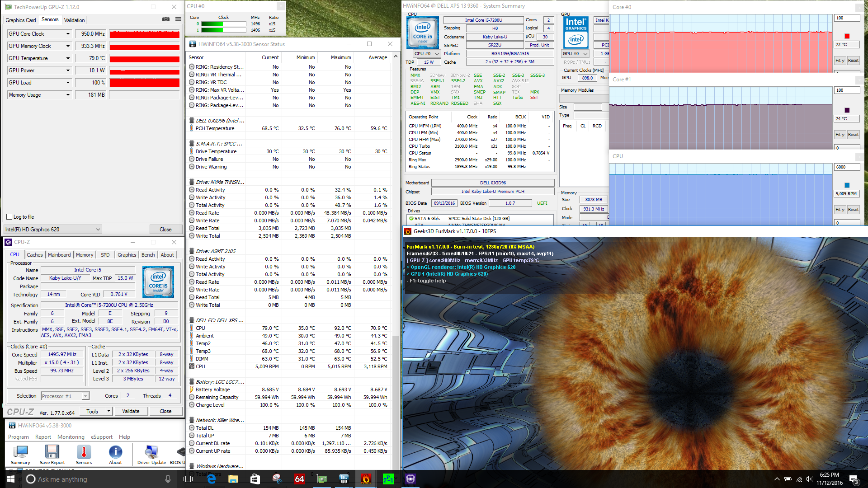Click the Sensors thermometer icon in HWiNFO64

[84, 452]
